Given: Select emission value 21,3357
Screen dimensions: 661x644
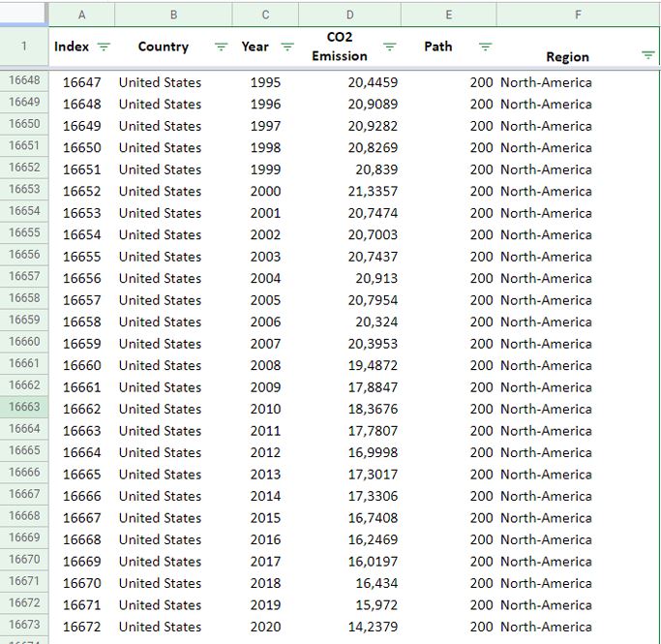Looking at the screenshot, I should pos(349,191).
